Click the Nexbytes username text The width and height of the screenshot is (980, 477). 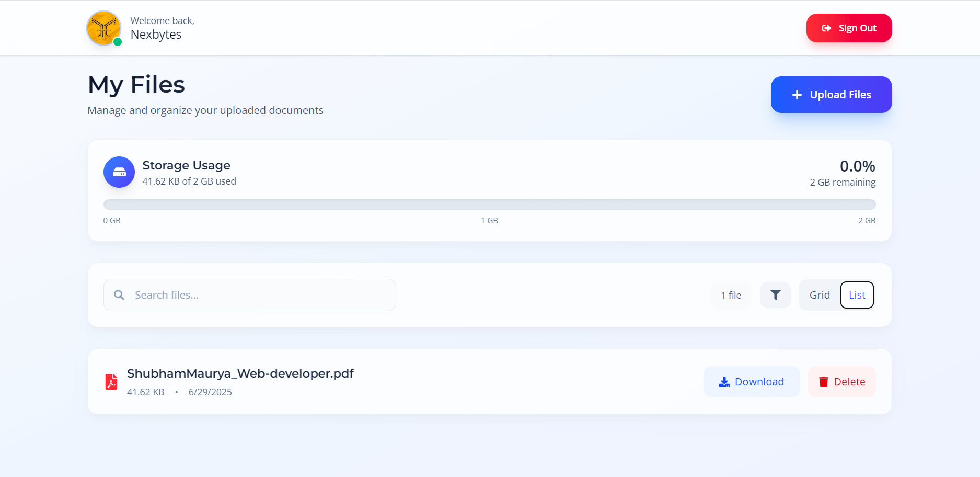coord(156,35)
